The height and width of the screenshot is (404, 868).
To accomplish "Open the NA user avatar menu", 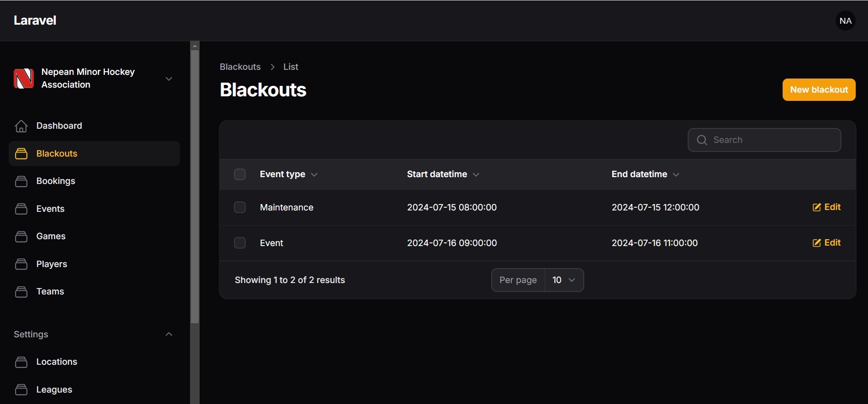I will click(845, 21).
